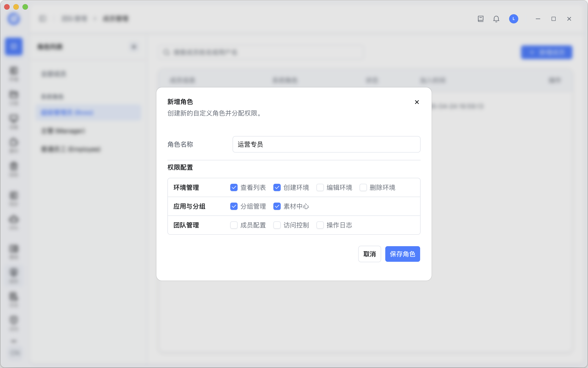Screen dimensions: 588x368
Task: Toggle the sidebar collapse icon in header
Action: (43, 19)
